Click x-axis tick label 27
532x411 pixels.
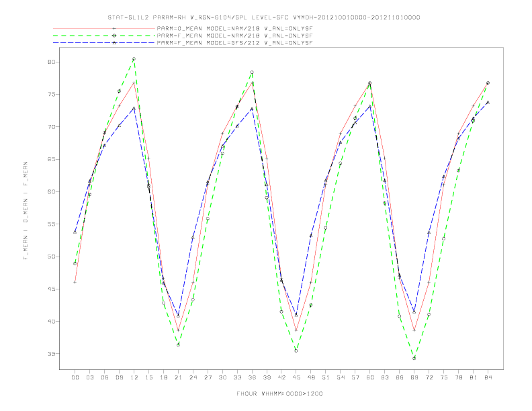(x=208, y=377)
